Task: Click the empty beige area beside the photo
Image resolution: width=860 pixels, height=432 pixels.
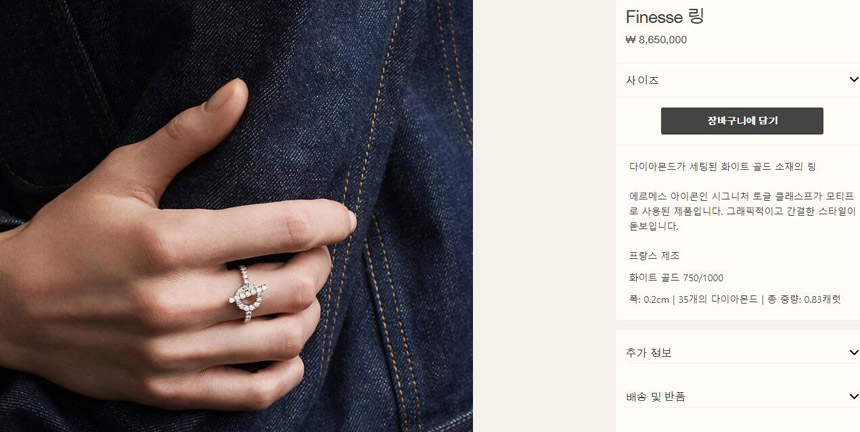Action: pyautogui.click(x=544, y=216)
